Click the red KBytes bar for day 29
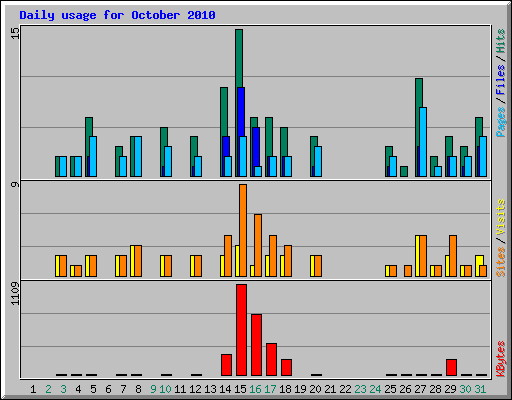This screenshot has width=512, height=400. (451, 367)
